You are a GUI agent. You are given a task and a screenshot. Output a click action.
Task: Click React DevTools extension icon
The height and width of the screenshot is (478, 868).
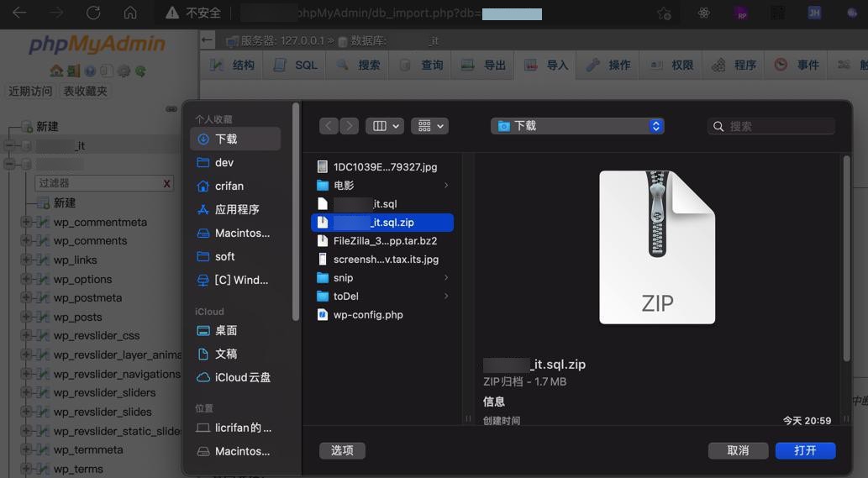703,13
